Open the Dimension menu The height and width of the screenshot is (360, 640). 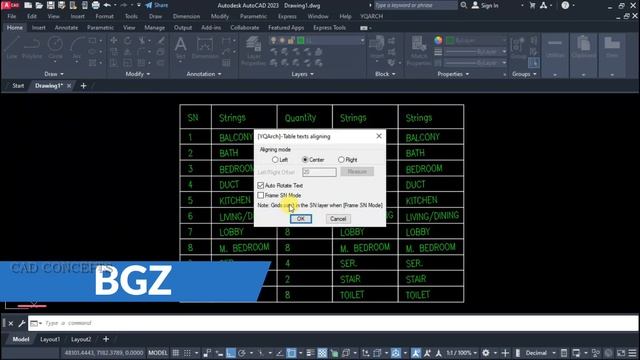(186, 16)
